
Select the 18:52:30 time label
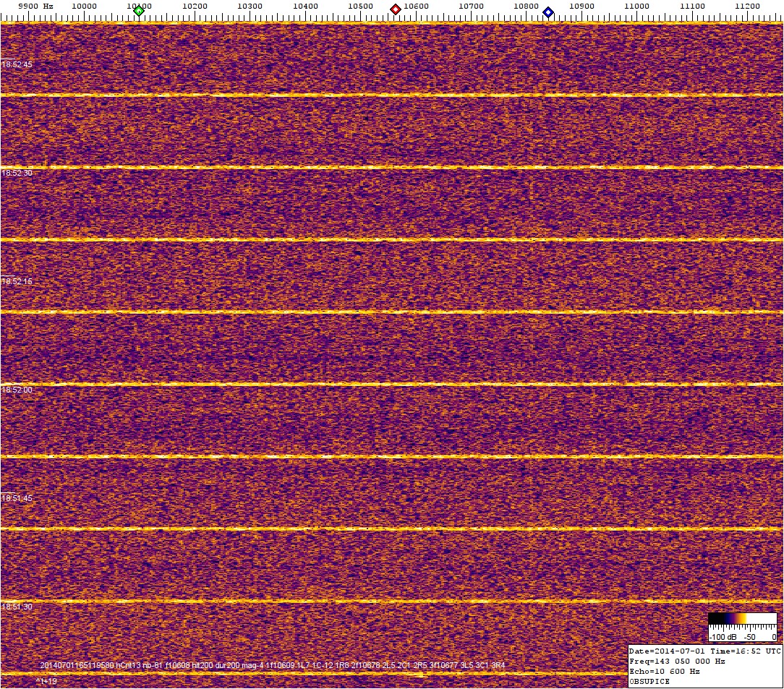[17, 173]
